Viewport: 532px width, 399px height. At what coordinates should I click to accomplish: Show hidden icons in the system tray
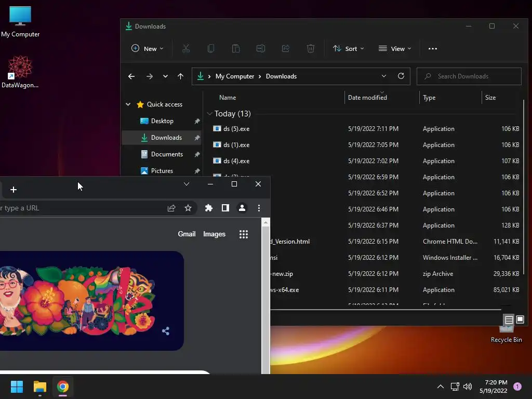point(441,387)
